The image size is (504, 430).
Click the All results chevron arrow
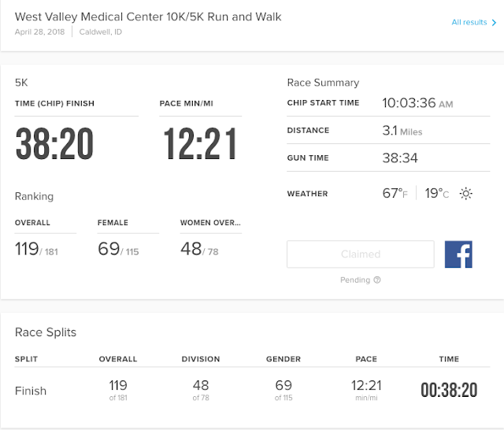coord(494,23)
